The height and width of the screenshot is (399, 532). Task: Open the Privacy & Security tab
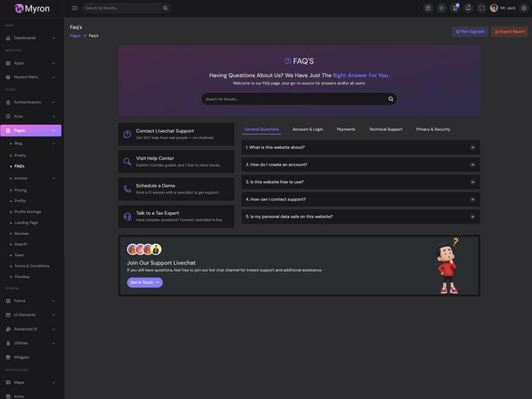pyautogui.click(x=433, y=129)
